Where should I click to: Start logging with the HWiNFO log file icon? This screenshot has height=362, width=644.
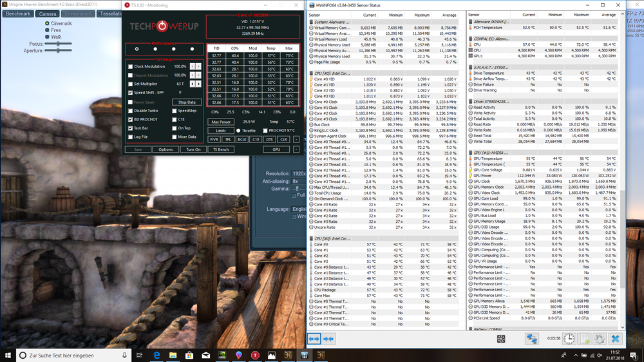585,338
